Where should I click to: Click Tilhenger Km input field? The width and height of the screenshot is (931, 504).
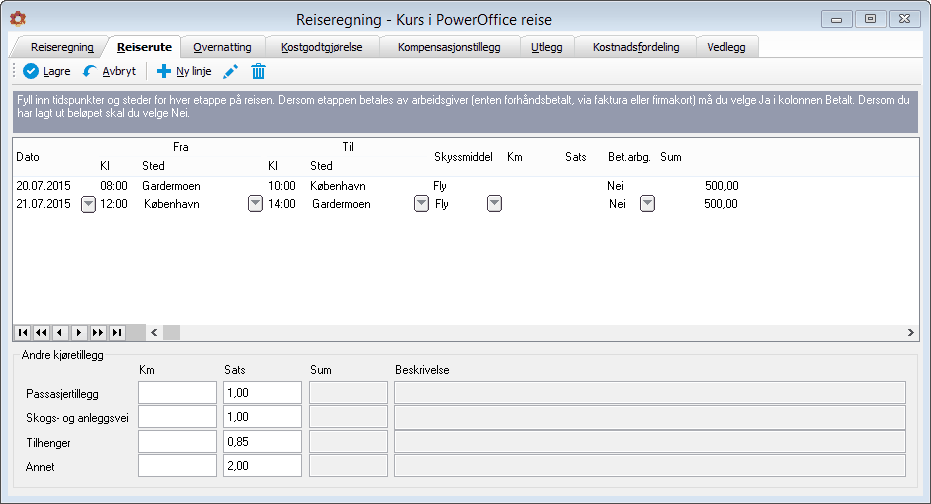click(178, 442)
